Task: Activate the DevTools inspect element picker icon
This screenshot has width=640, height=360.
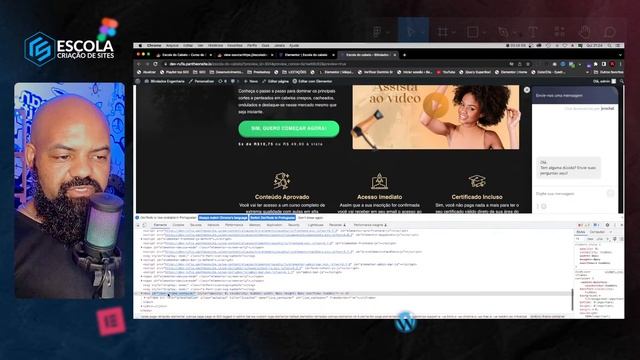Action: point(138,225)
